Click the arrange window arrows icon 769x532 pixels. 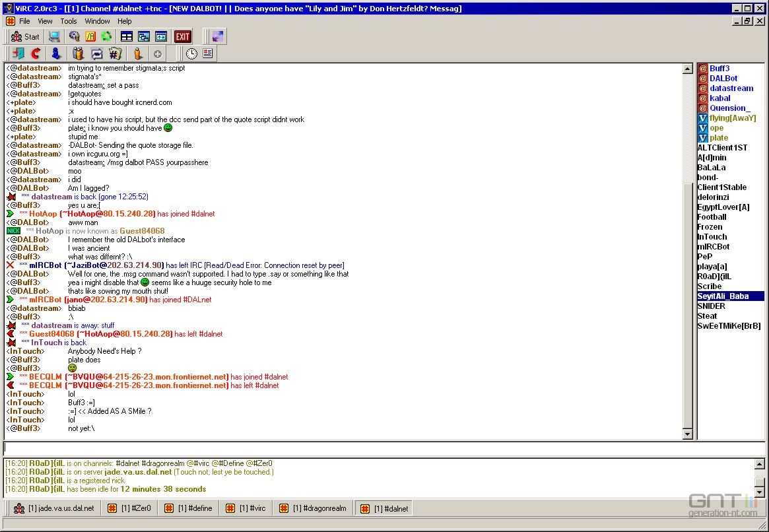tap(161, 37)
